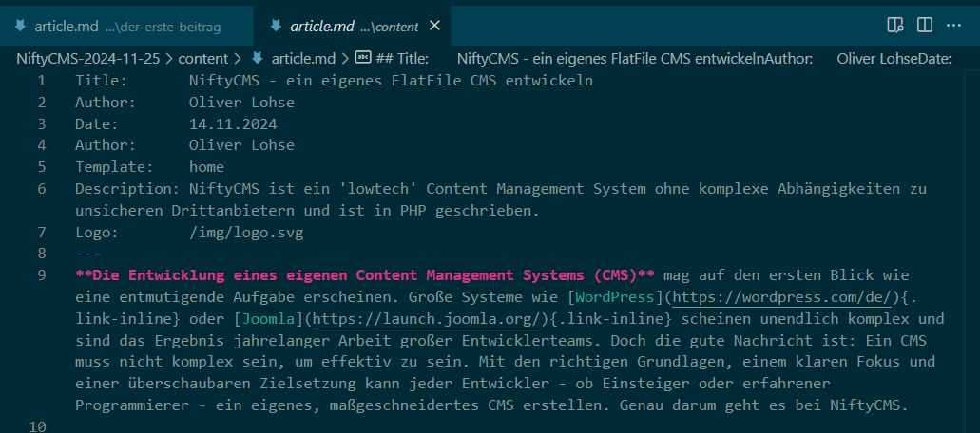Close the active article.md content tab
The image size is (980, 433).
tap(434, 26)
